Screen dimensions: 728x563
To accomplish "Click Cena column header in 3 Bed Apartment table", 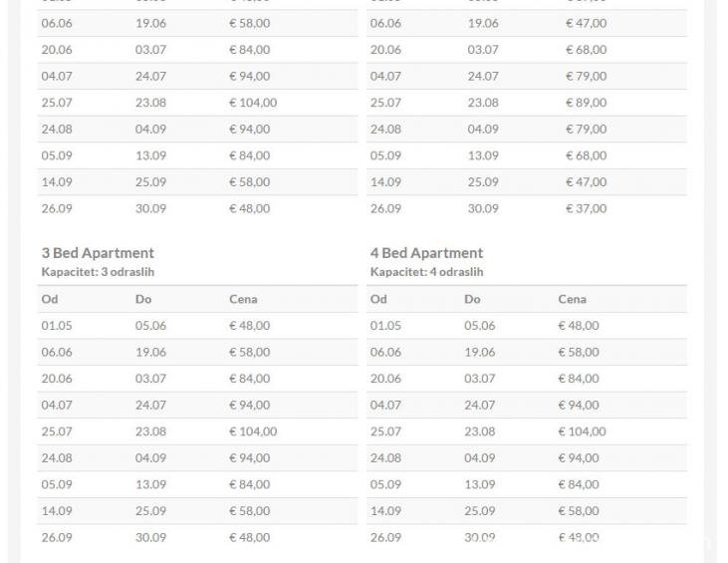I will (x=243, y=299).
